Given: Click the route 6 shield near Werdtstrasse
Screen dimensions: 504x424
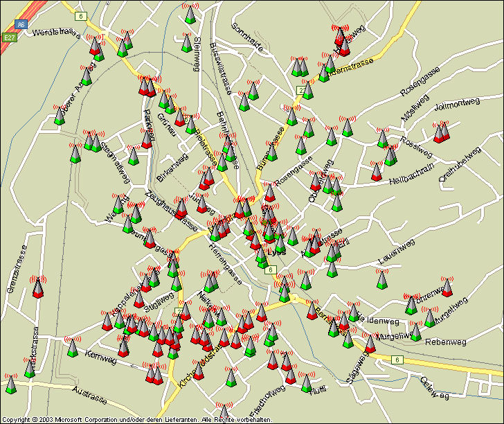Looking at the screenshot, I should click(x=81, y=15).
